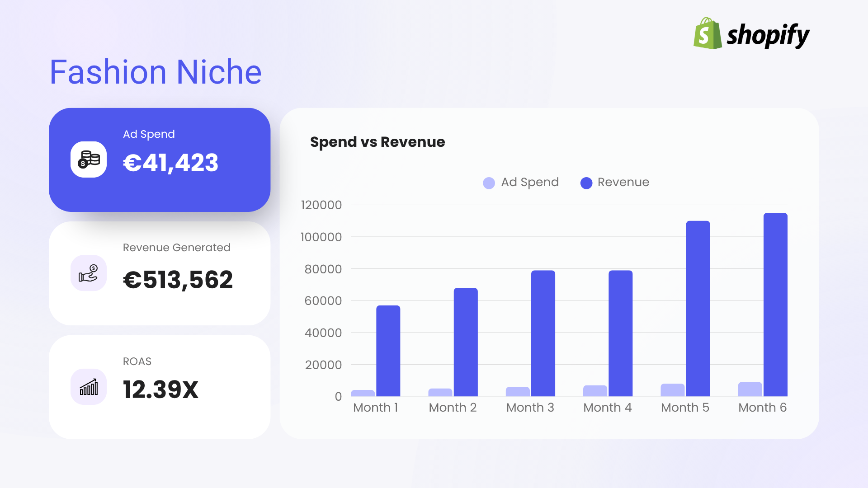Screen dimensions: 868x488
Task: Click the dollar symbol inside the coin stack icon
Action: [x=83, y=164]
